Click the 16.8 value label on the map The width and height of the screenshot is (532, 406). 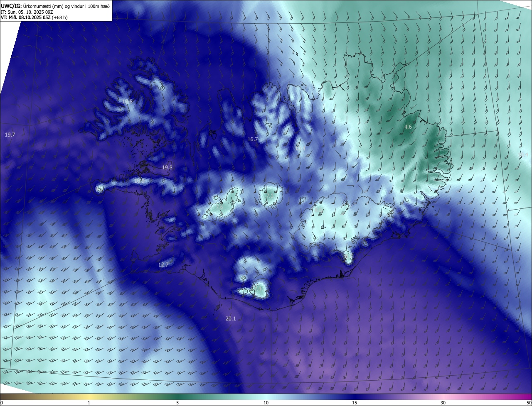tap(127, 101)
